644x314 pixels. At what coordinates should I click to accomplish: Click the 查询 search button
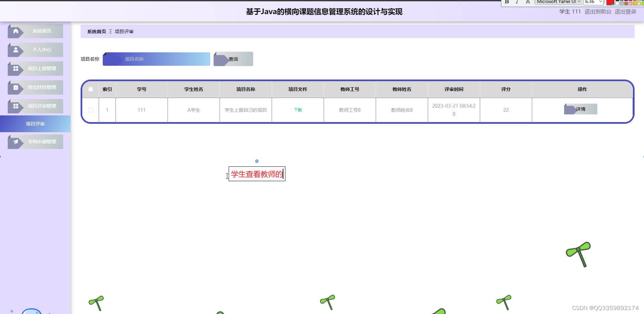[233, 59]
